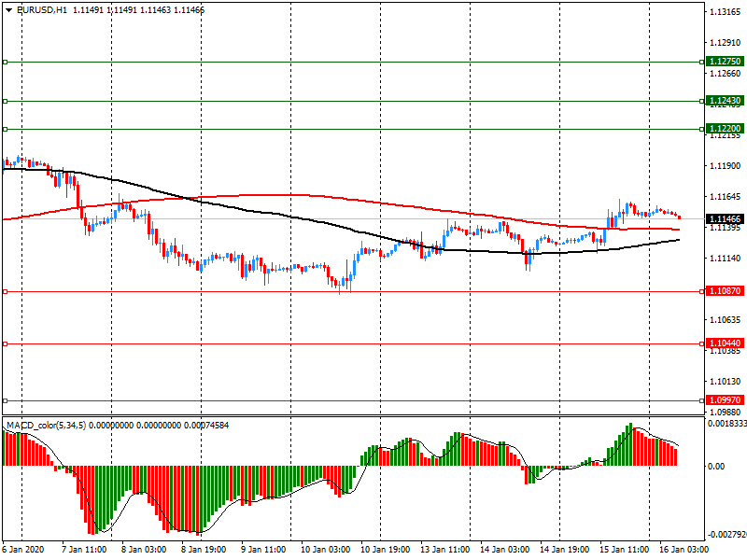Select the left handle of the 1.10440 line
Viewport: 747px width, 560px height.
5,343
